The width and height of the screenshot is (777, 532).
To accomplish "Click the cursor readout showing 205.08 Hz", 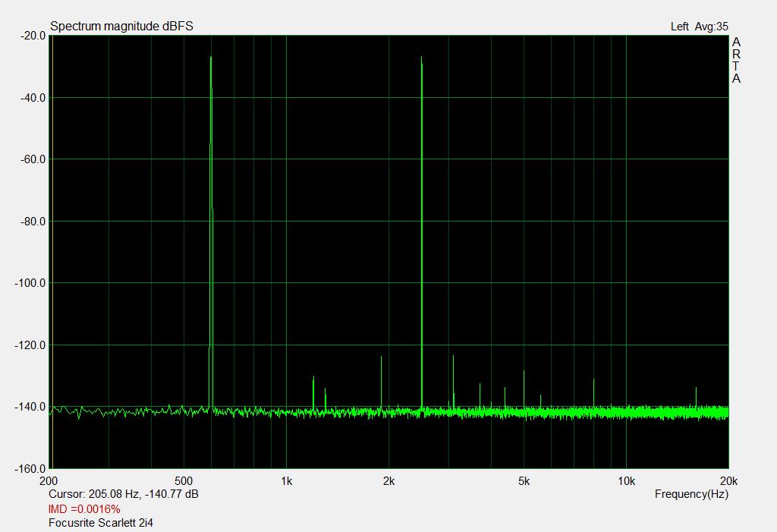I will pos(124,494).
